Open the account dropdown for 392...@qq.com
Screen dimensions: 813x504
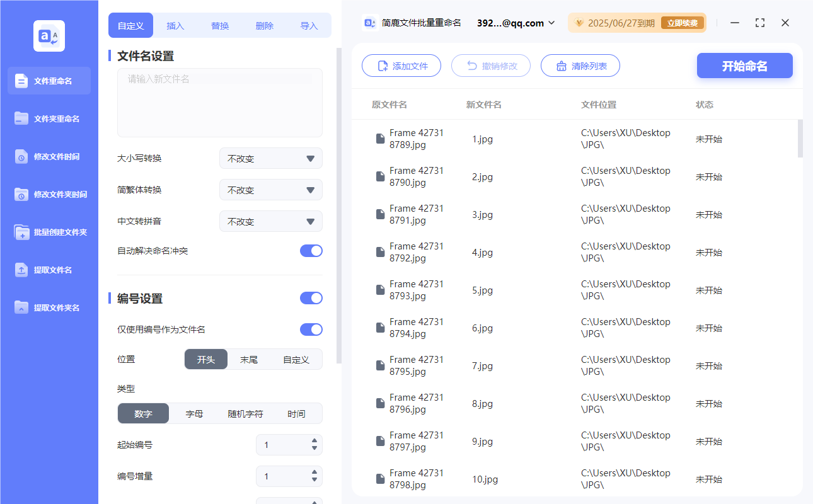551,23
